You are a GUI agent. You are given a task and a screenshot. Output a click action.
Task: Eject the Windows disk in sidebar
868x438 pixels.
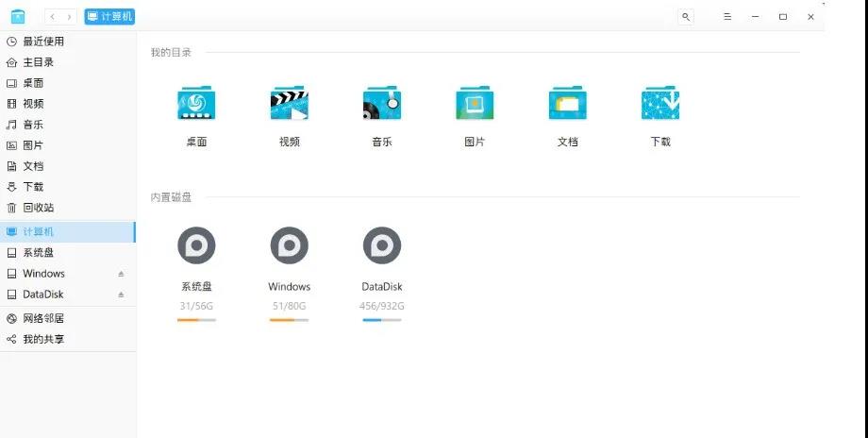(x=121, y=274)
